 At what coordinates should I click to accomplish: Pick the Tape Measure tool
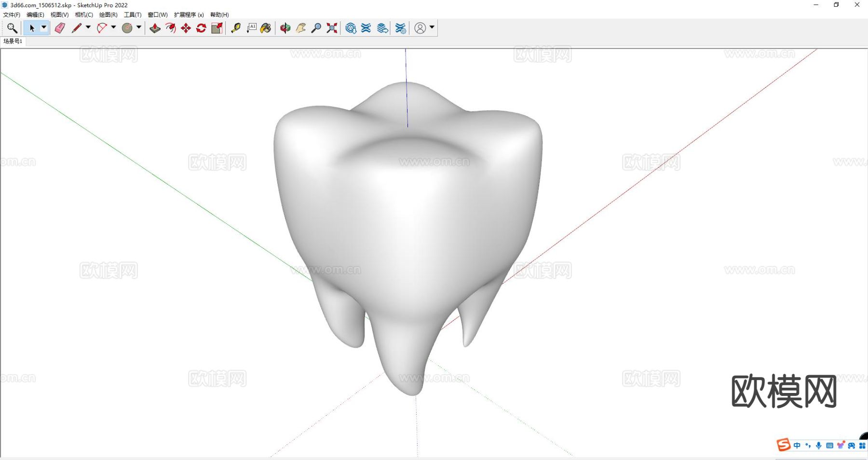[x=236, y=28]
